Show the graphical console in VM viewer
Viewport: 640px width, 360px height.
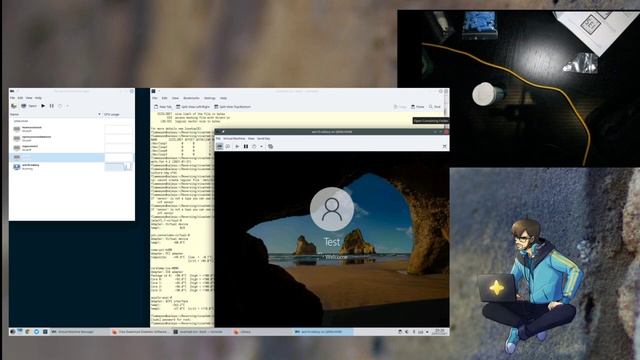[220, 146]
